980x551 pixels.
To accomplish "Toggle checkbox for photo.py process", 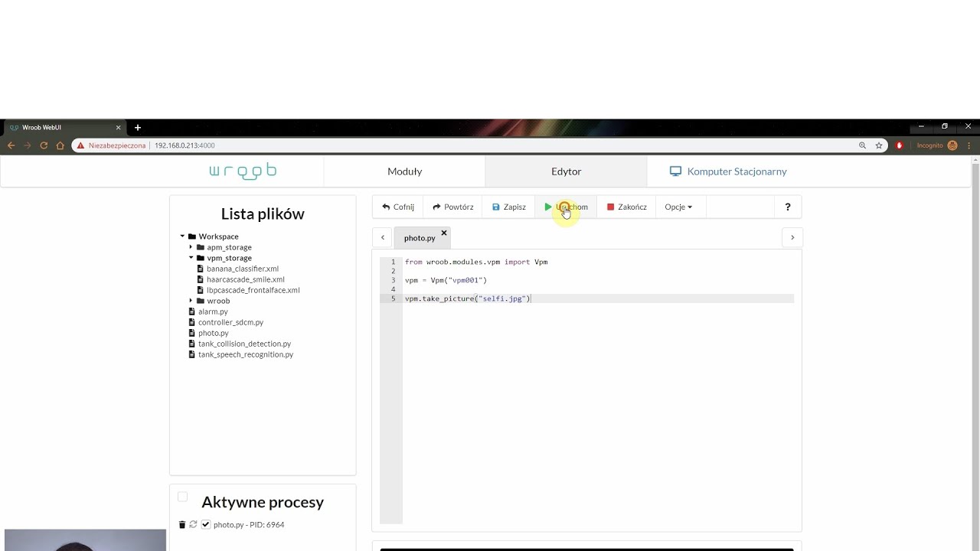I will coord(205,524).
